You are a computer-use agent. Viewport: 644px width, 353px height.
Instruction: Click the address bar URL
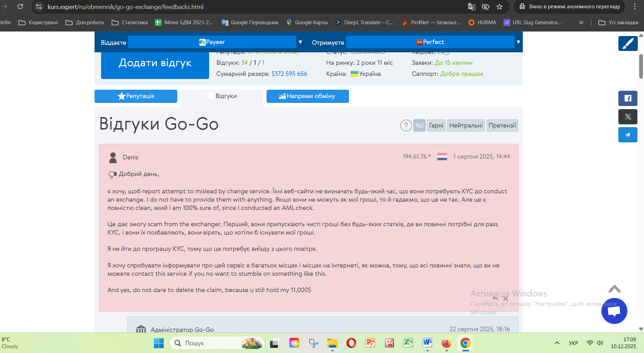(x=125, y=7)
